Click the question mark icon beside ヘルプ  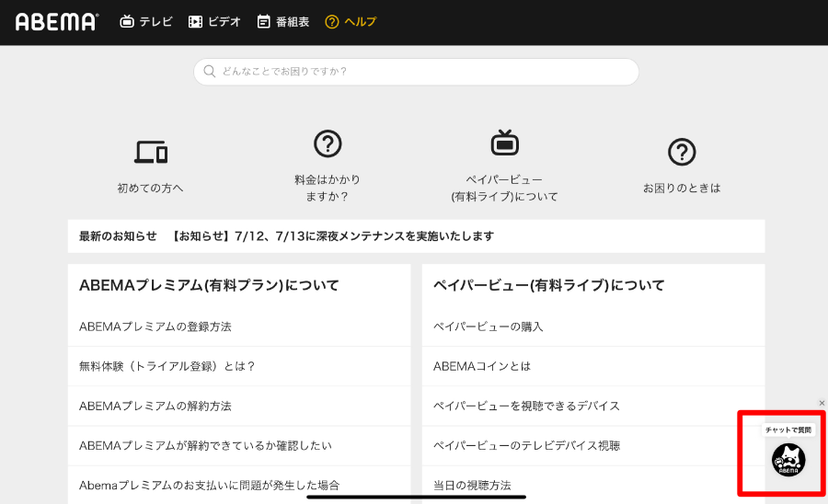click(x=331, y=22)
